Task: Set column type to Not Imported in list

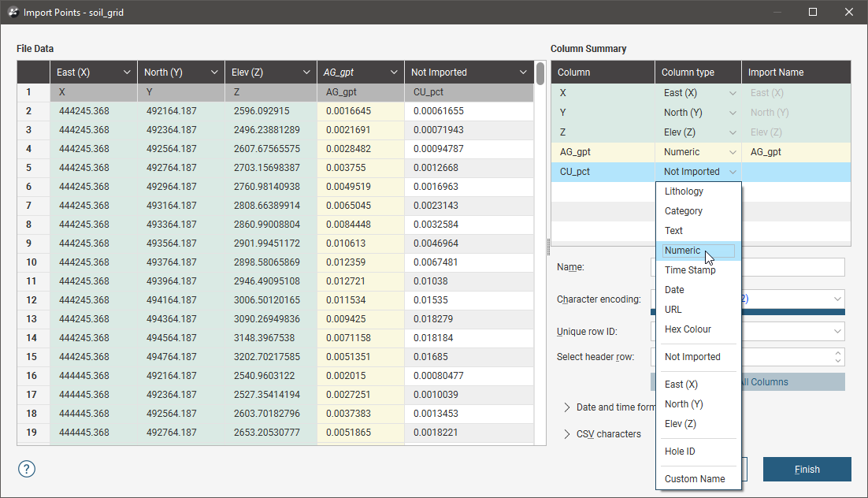Action: (x=692, y=357)
